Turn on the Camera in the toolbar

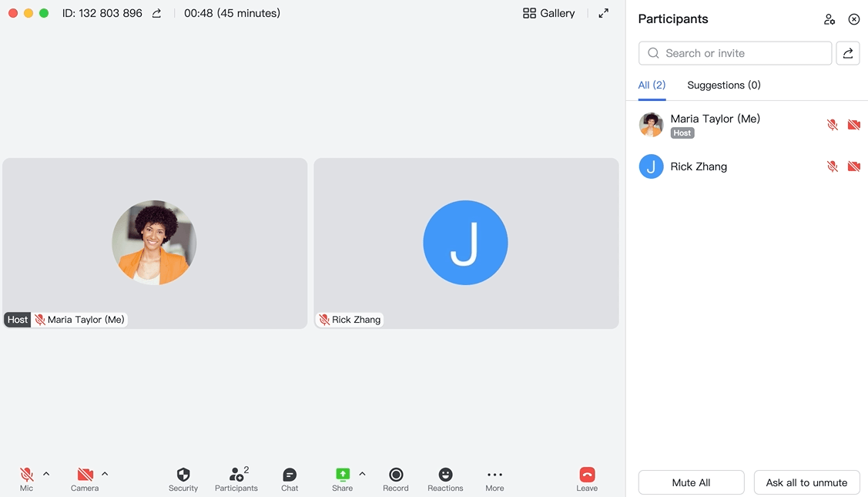click(x=85, y=475)
